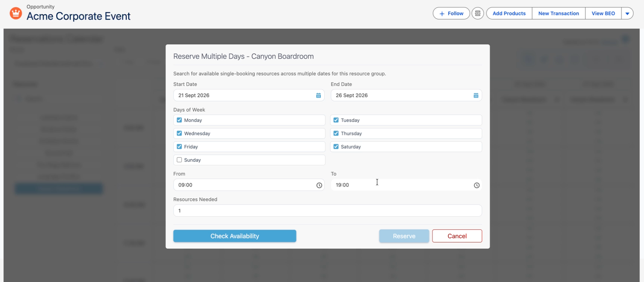Click the orange crown Opportunity icon

pos(16,13)
